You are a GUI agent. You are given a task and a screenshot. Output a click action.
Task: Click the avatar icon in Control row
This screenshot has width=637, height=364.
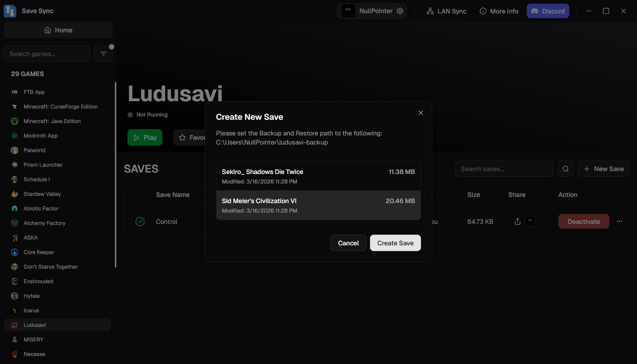coord(530,221)
